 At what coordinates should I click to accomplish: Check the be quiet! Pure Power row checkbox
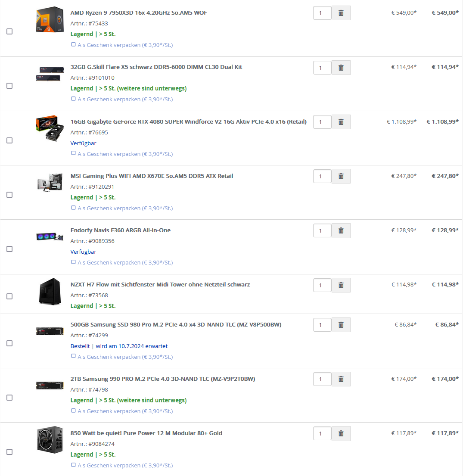[x=9, y=452]
